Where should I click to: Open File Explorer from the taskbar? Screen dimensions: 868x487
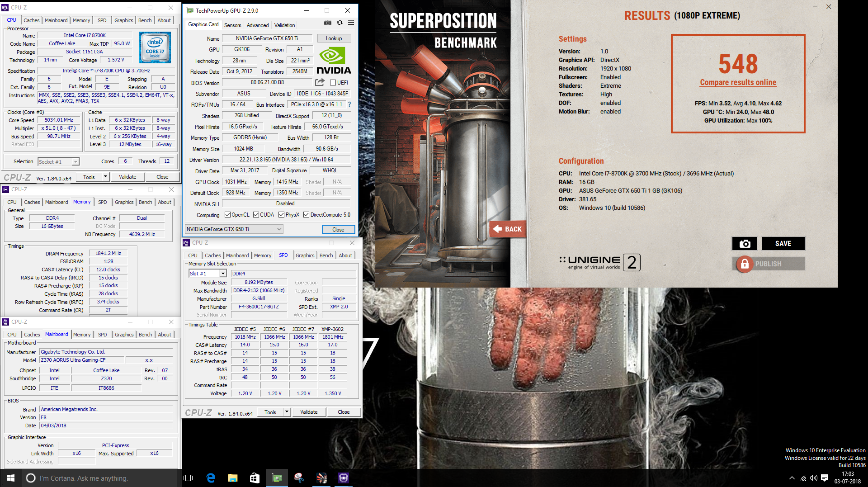232,478
